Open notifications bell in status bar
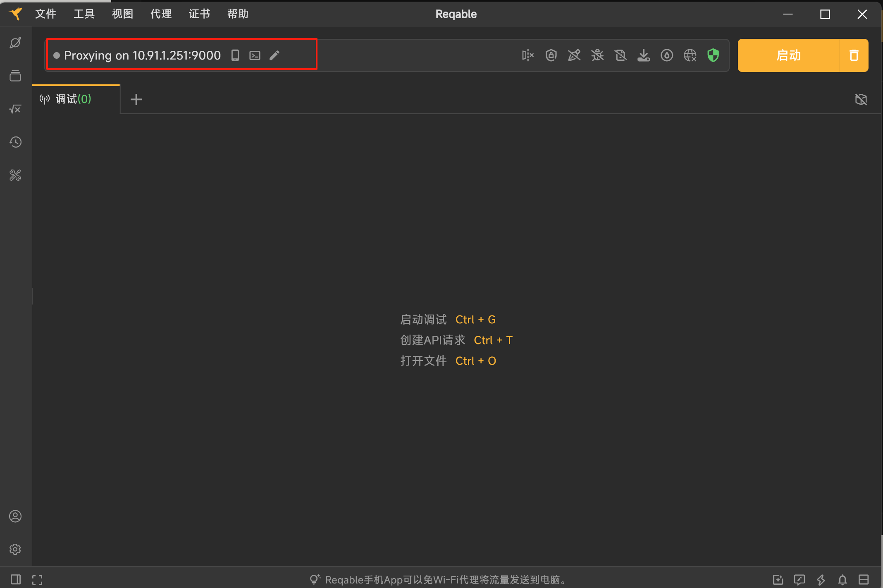Viewport: 883px width, 588px height. point(842,579)
